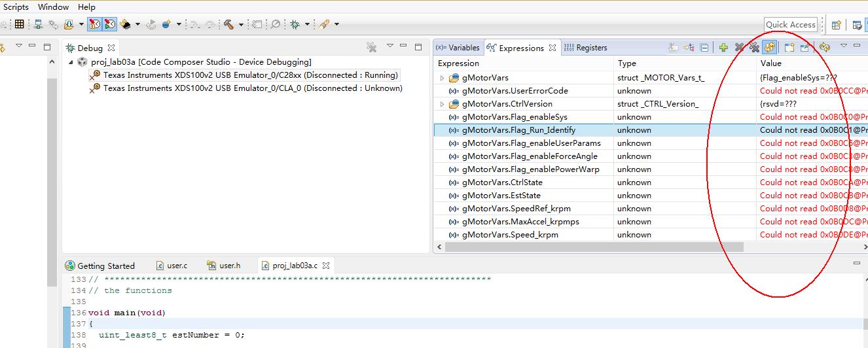Click the hammer build icon
868x348 pixels.
pyautogui.click(x=228, y=24)
